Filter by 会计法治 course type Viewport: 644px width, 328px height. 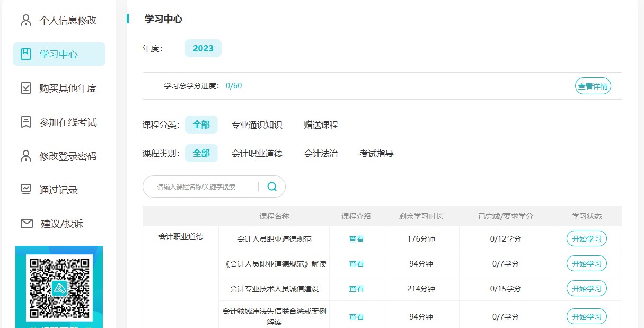click(321, 154)
